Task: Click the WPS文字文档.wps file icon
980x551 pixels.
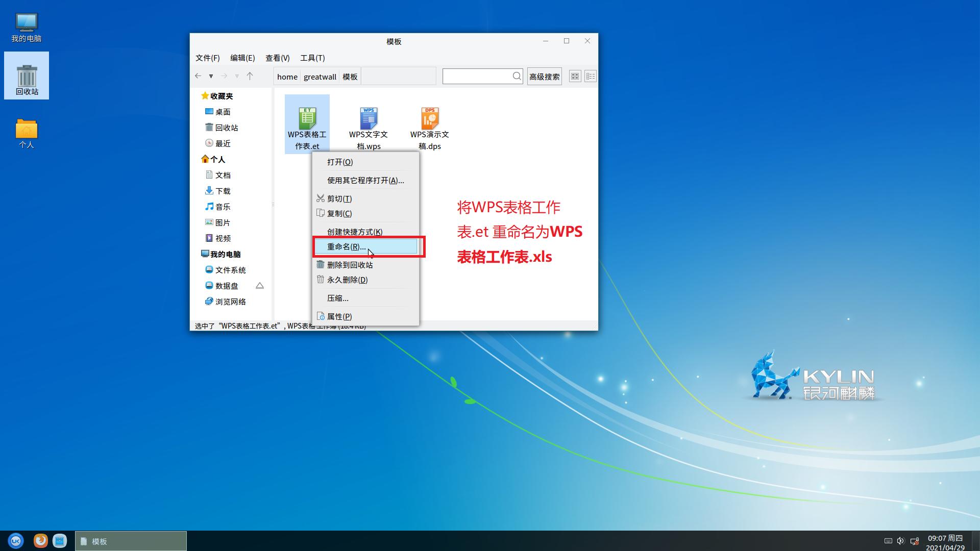Action: point(368,119)
